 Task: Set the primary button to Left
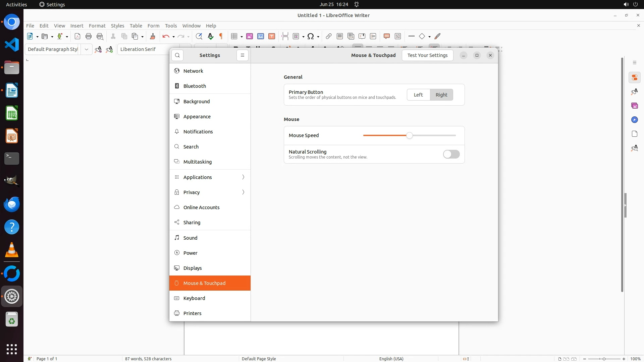pyautogui.click(x=418, y=95)
